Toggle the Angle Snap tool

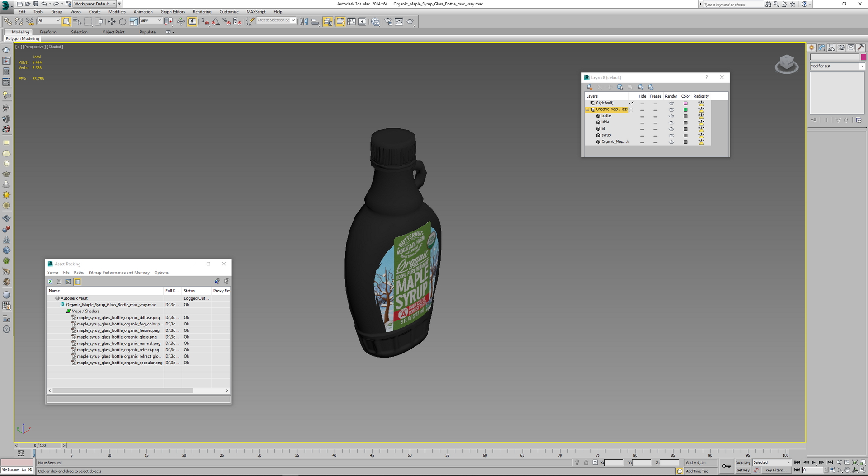216,21
